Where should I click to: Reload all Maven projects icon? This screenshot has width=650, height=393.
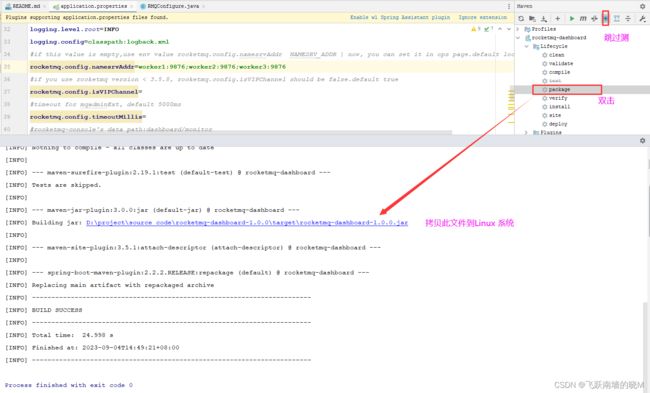pyautogui.click(x=521, y=19)
